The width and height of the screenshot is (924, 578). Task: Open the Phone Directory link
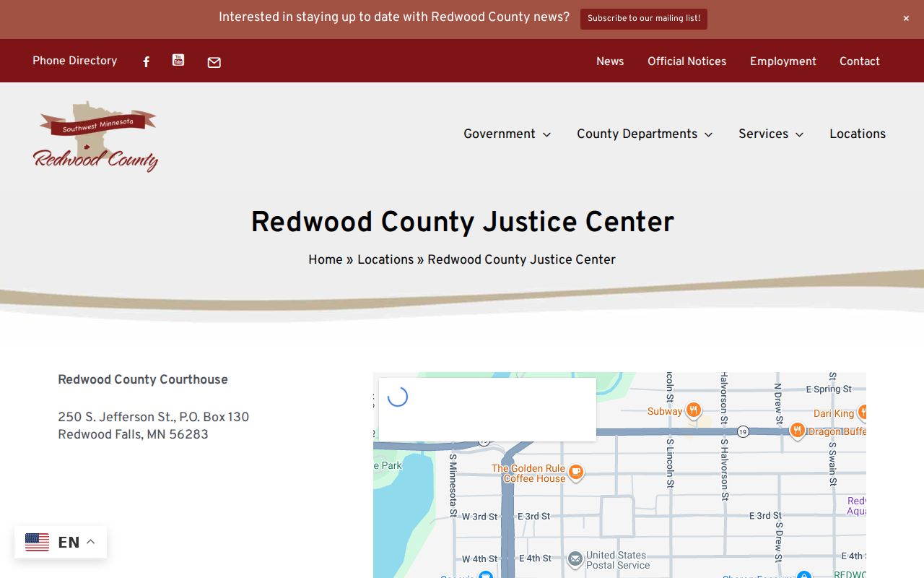tap(75, 61)
